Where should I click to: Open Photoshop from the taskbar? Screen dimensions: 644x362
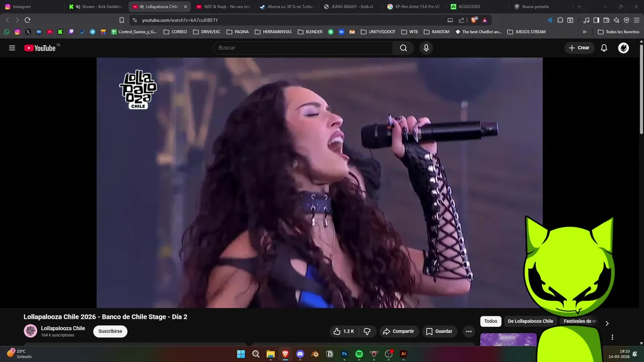tap(345, 354)
